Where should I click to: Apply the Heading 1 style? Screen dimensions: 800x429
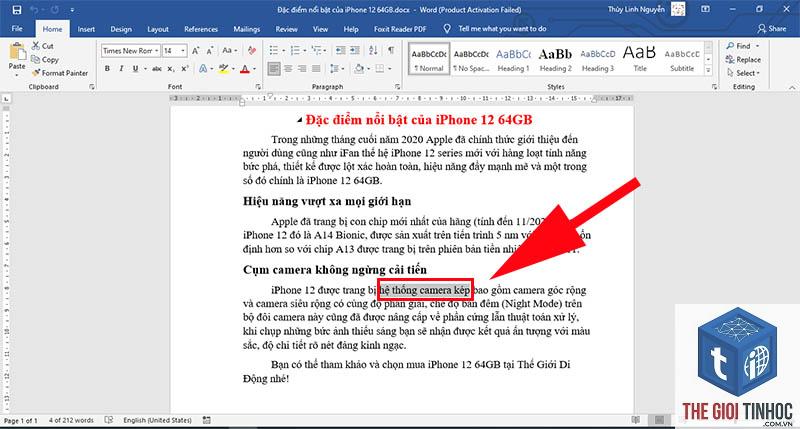[x=513, y=59]
